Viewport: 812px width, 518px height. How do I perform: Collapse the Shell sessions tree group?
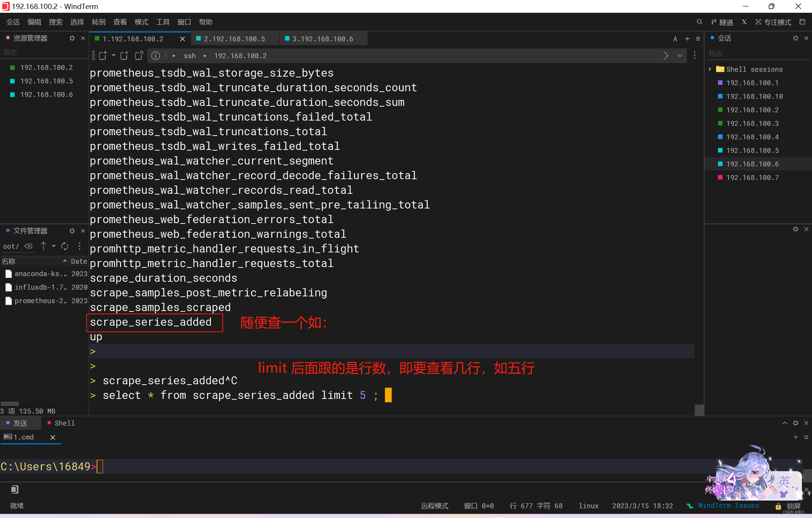(x=710, y=69)
